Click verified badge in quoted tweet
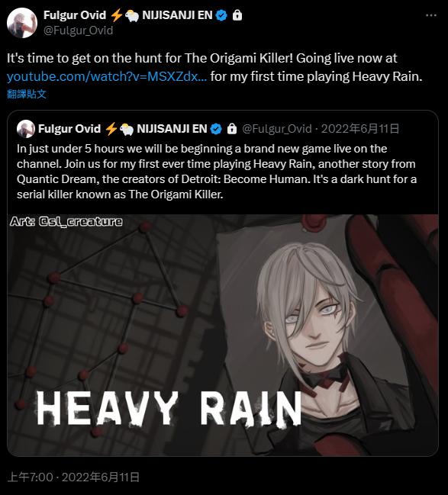 click(x=216, y=129)
